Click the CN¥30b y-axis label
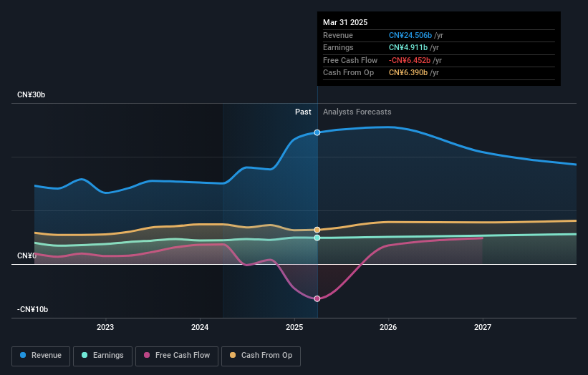The height and width of the screenshot is (375, 588). point(31,94)
